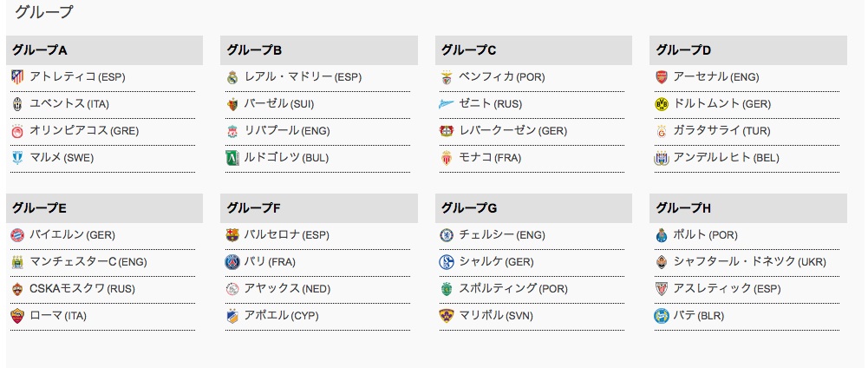
Task: Click the Real Madrid crest icon
Action: point(232,77)
